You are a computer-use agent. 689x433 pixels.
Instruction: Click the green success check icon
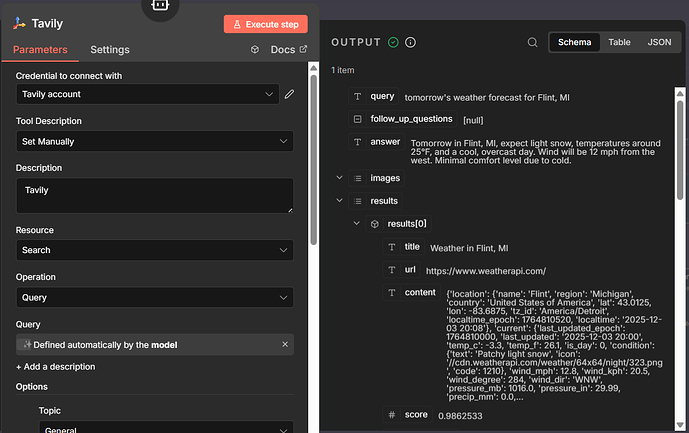[x=393, y=42]
